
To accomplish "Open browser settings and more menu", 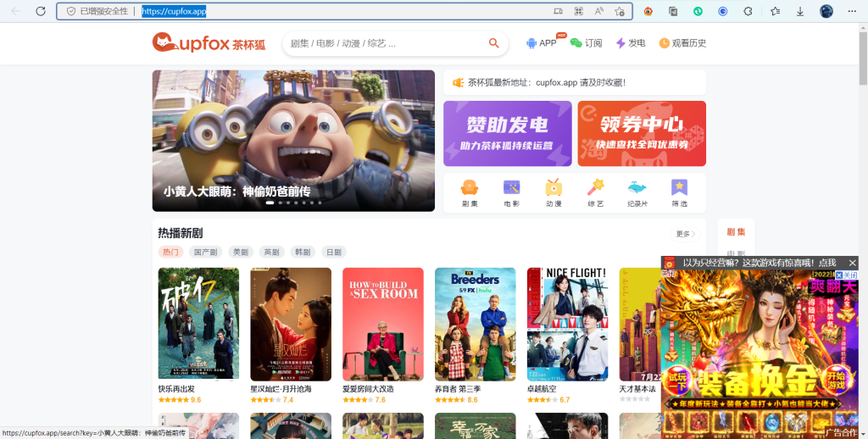I will coord(852,11).
